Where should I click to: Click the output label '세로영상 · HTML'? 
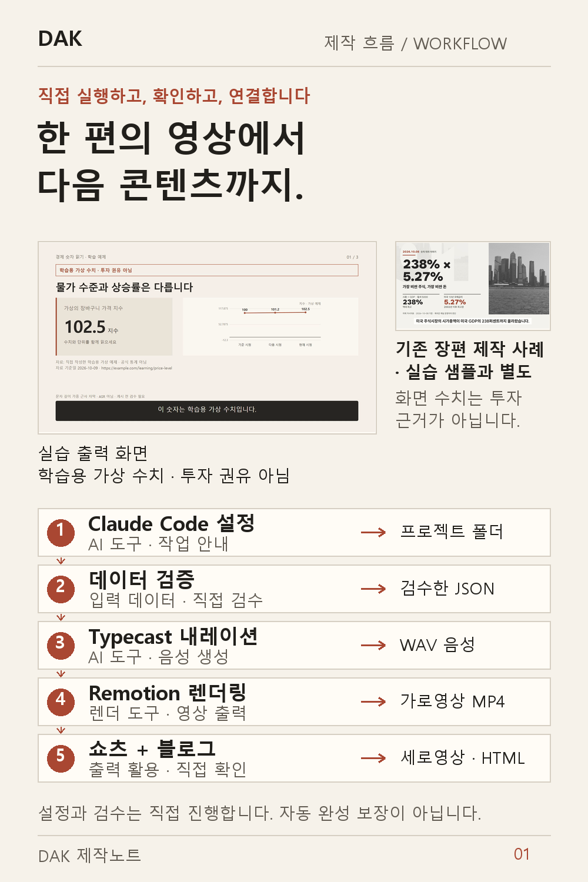pyautogui.click(x=462, y=757)
